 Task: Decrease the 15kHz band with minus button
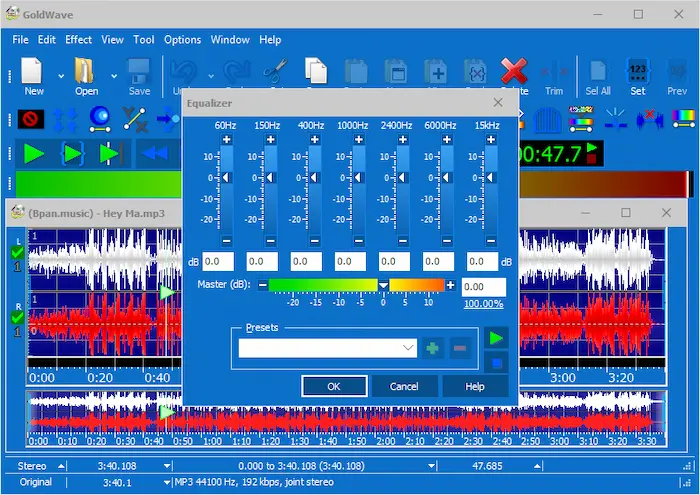pyautogui.click(x=491, y=241)
